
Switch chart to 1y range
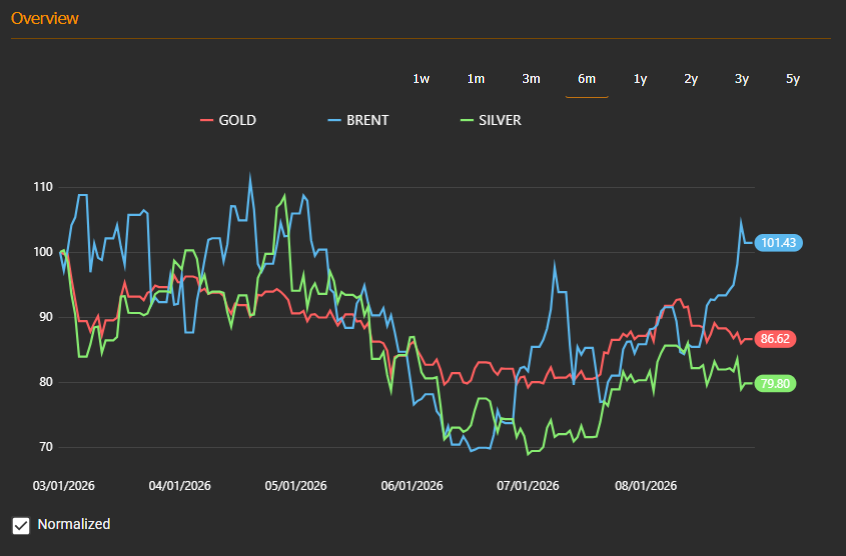(x=640, y=79)
